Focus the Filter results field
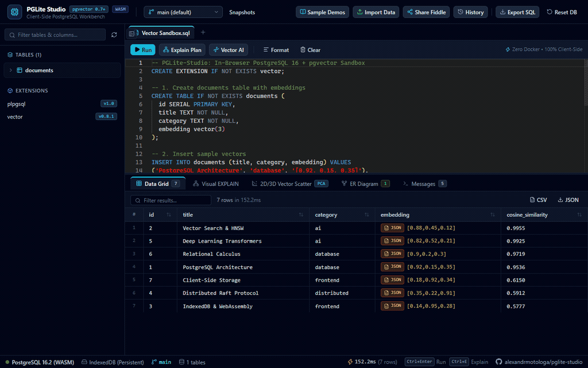Screen dimensions: 588x368 [x=171, y=200]
